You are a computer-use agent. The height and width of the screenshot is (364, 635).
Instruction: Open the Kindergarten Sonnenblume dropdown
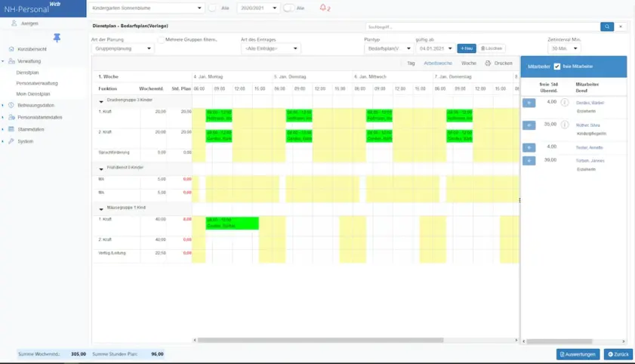[147, 8]
